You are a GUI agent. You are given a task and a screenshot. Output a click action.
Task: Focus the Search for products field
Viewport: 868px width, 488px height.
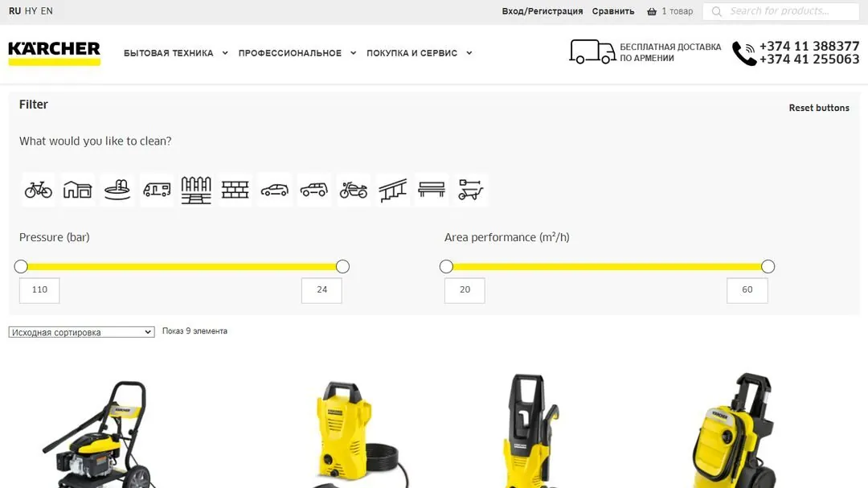click(781, 11)
